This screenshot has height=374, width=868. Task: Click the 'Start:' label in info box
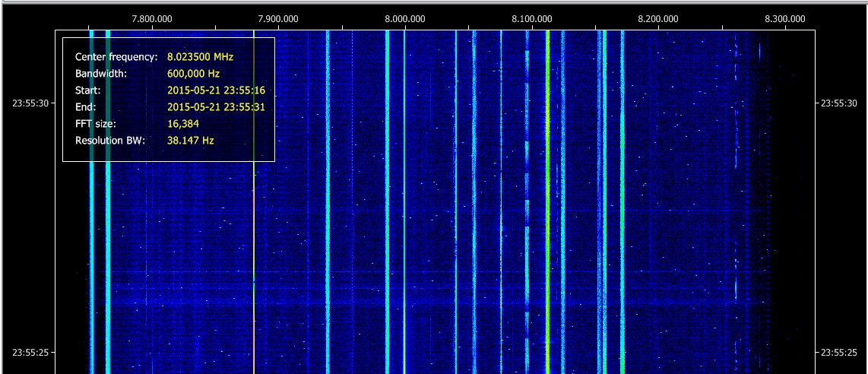pyautogui.click(x=88, y=90)
